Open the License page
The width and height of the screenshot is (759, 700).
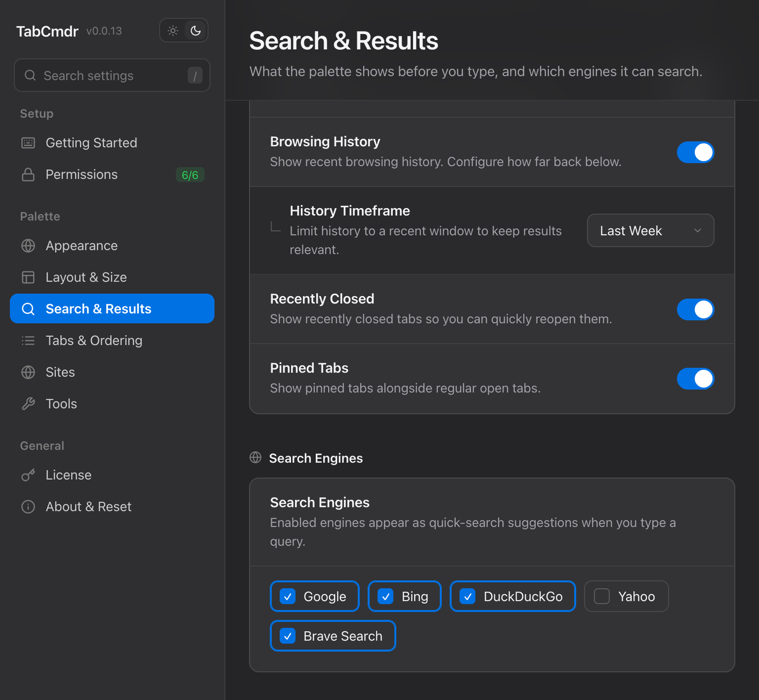coord(112,475)
